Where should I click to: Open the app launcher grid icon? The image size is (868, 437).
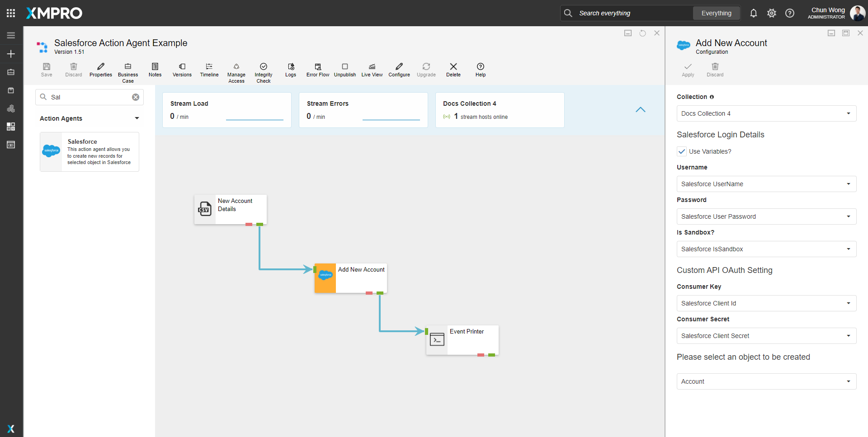11,13
